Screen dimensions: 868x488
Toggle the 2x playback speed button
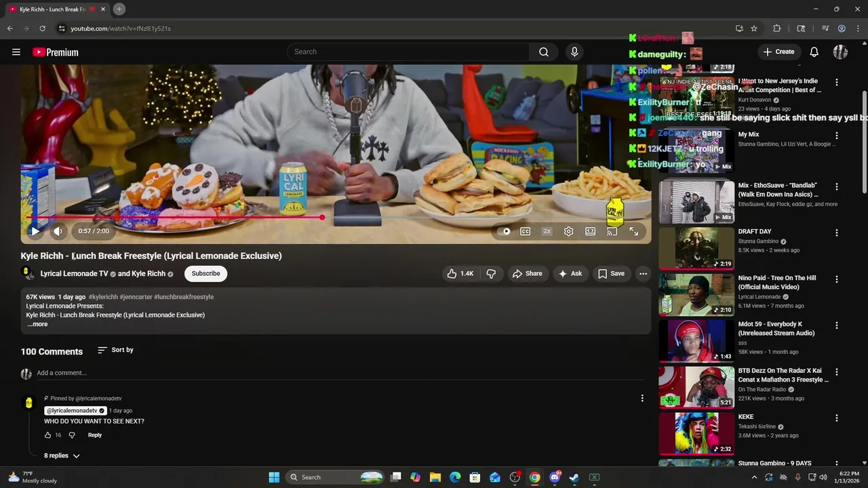point(547,231)
